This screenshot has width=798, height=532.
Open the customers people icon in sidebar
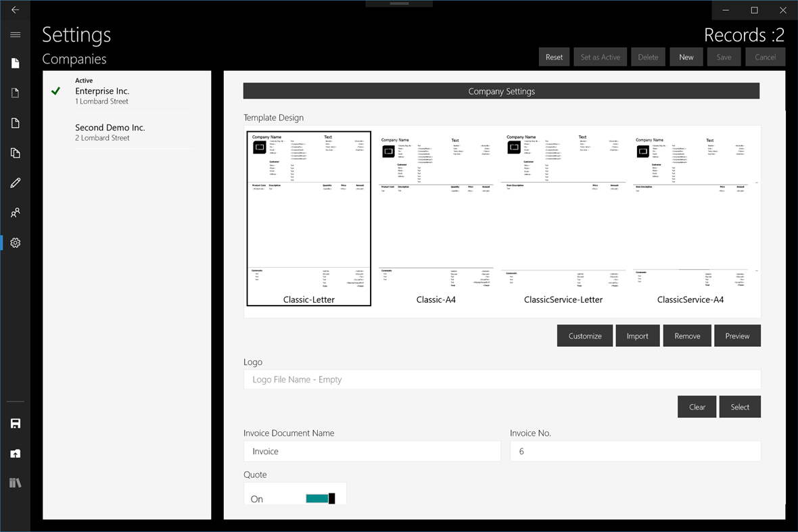click(x=15, y=212)
